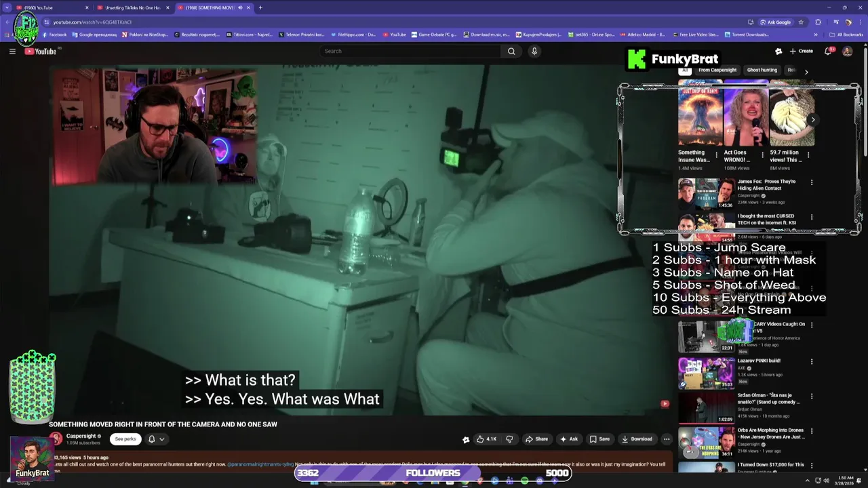
Task: Open options for 'Something Insane Was' short
Action: point(717,155)
